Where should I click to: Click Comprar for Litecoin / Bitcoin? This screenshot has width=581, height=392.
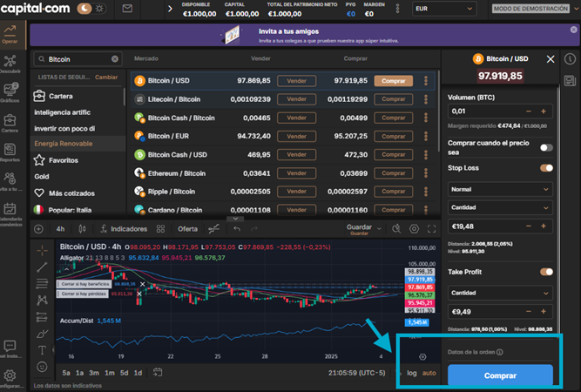click(x=394, y=99)
